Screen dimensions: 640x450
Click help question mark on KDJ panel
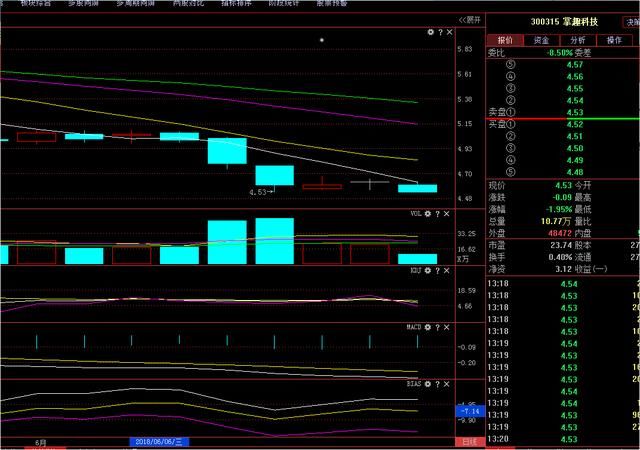click(439, 272)
